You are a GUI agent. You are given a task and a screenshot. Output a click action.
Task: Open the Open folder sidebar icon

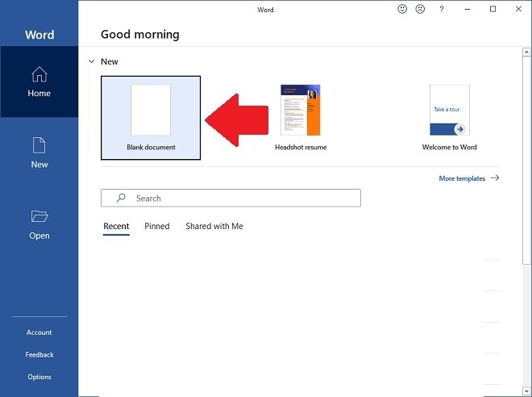click(x=39, y=216)
